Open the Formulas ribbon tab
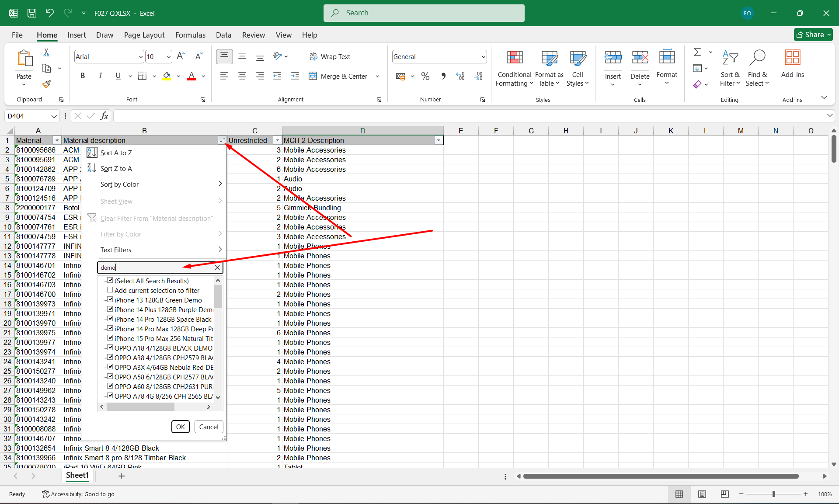This screenshot has width=839, height=504. 190,35
